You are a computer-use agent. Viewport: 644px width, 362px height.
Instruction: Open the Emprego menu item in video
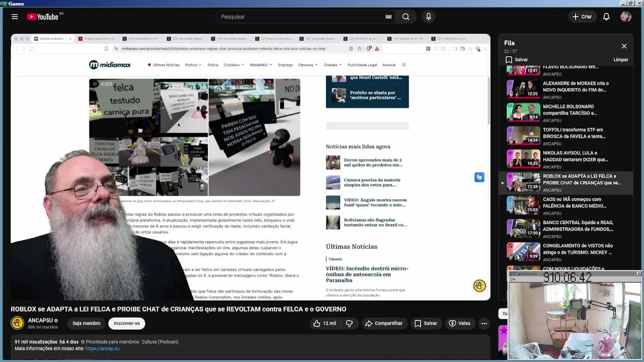coord(285,65)
